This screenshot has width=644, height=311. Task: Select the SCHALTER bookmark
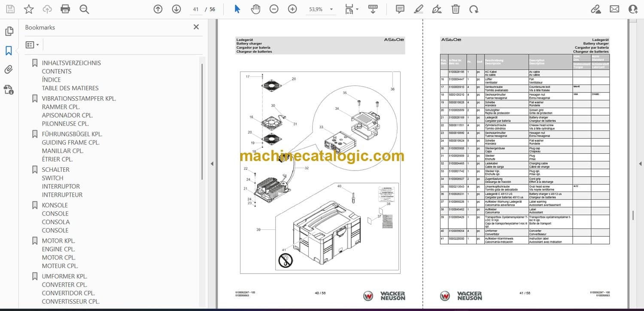pos(55,170)
